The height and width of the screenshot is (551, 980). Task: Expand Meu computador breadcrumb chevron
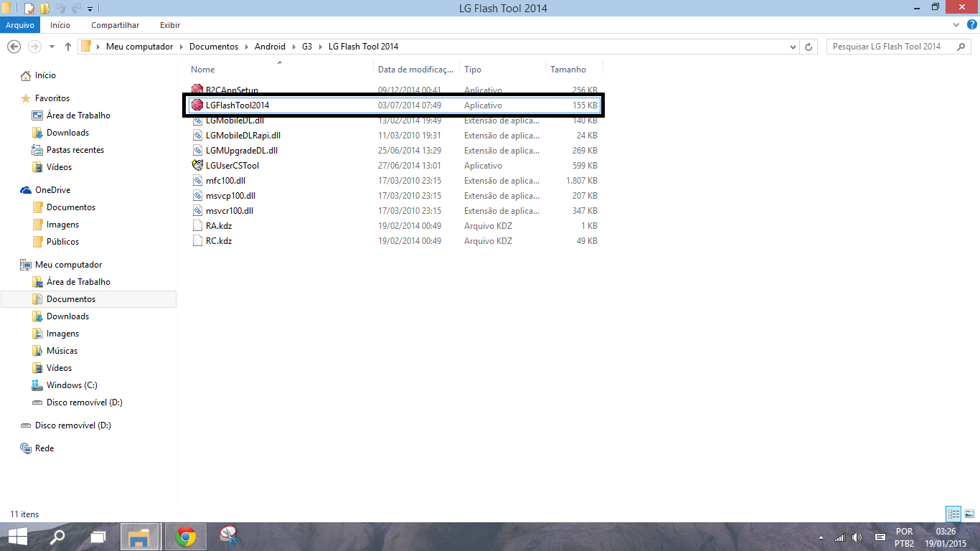181,47
